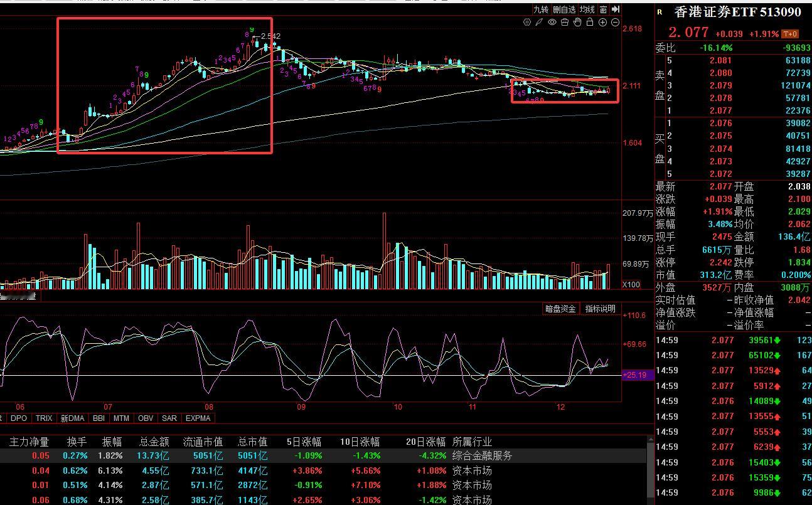Select the drawing pen tool icon
This screenshot has width=812, height=505.
point(540,23)
